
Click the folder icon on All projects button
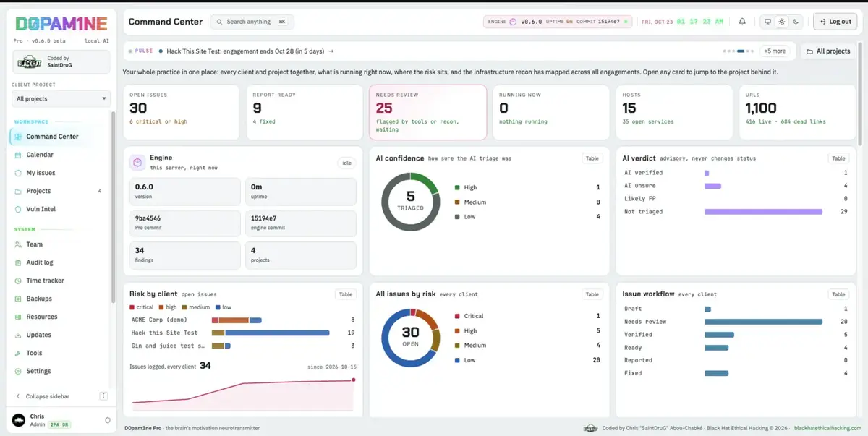coord(809,51)
